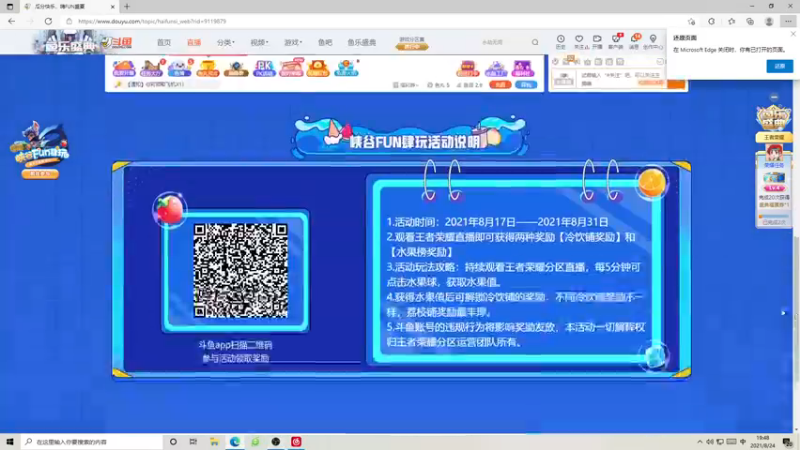Open the Windows Start menu
The image size is (800, 450).
10,441
